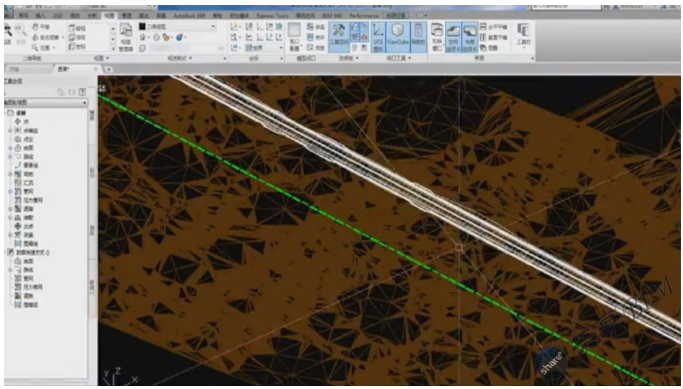Image resolution: width=683 pixels, height=389 pixels.
Task: Choose the Left (左视) view preset
Action: click(78, 47)
